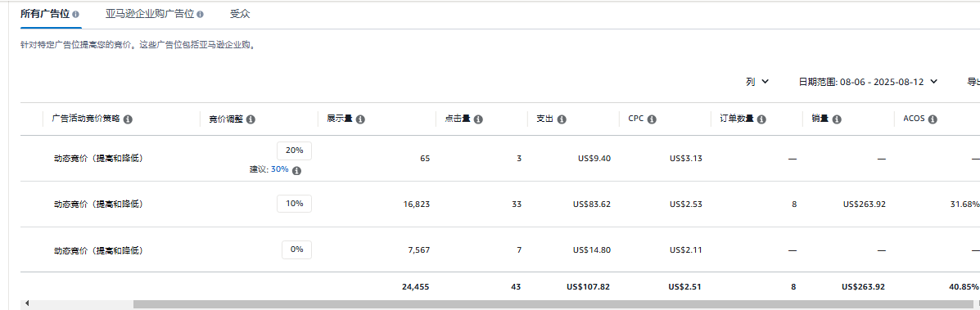Image resolution: width=980 pixels, height=310 pixels.
Task: Click info icon next to 支出
Action: [562, 119]
